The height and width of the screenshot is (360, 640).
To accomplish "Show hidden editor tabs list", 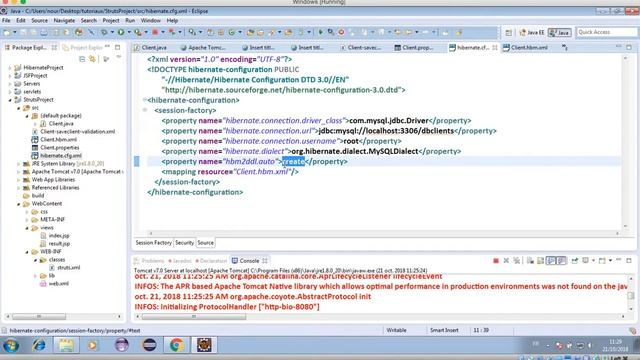I will (564, 48).
